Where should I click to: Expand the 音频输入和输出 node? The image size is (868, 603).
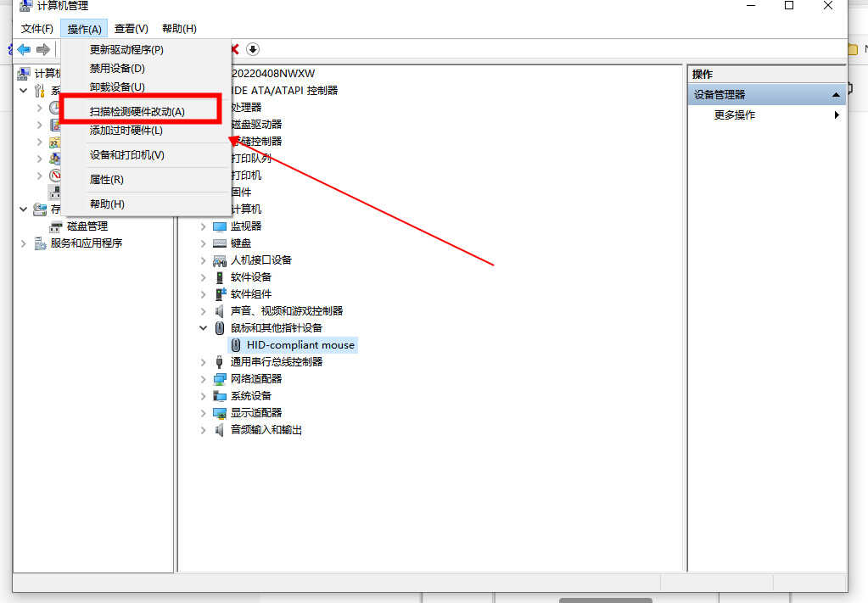pyautogui.click(x=203, y=430)
